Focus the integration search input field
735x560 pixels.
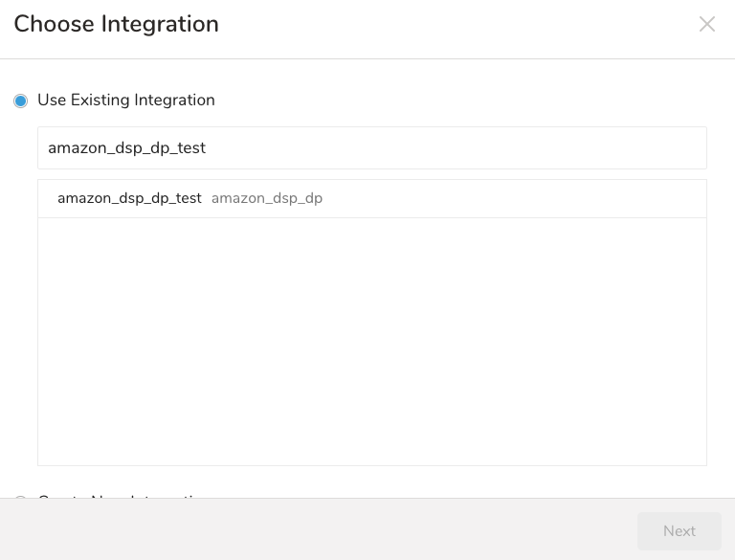(371, 148)
